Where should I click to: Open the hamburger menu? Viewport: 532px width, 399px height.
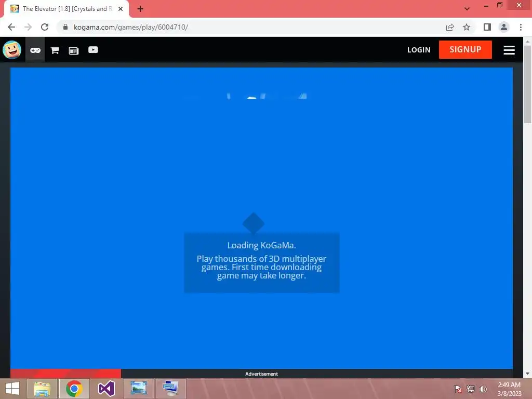tap(509, 50)
